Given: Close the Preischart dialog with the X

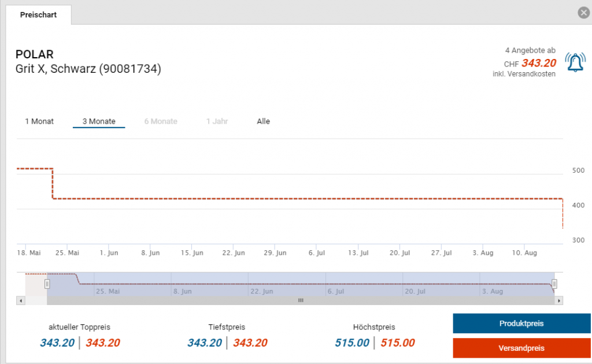Looking at the screenshot, I should (x=583, y=13).
